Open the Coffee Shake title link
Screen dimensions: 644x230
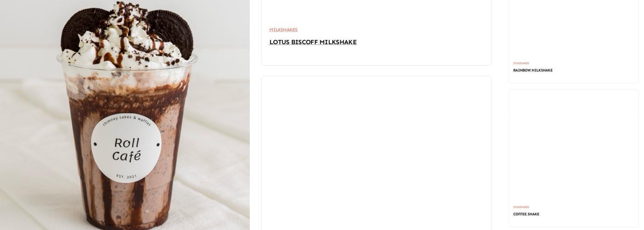point(526,214)
